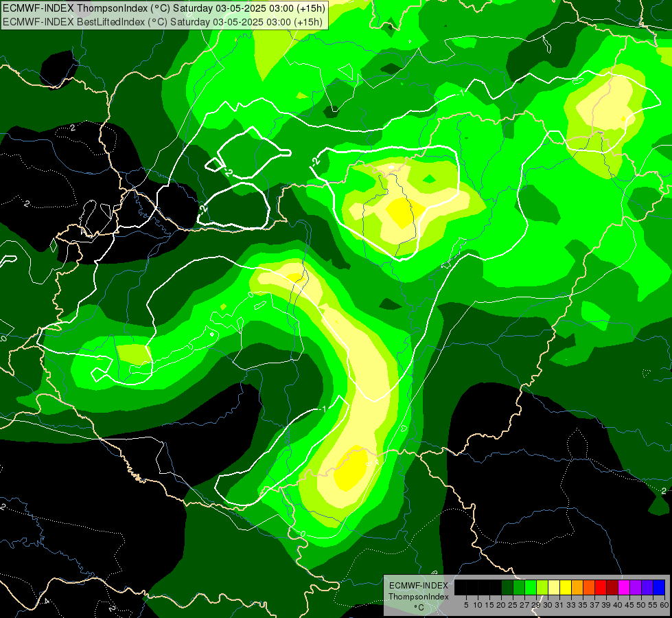
Task: Click the legend tick value 40
Action: click(x=618, y=605)
